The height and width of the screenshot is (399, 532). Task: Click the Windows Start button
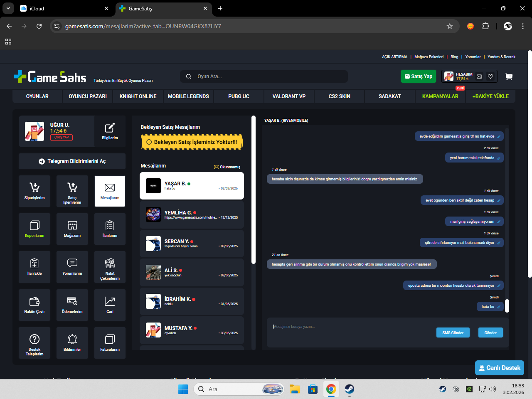pos(183,389)
